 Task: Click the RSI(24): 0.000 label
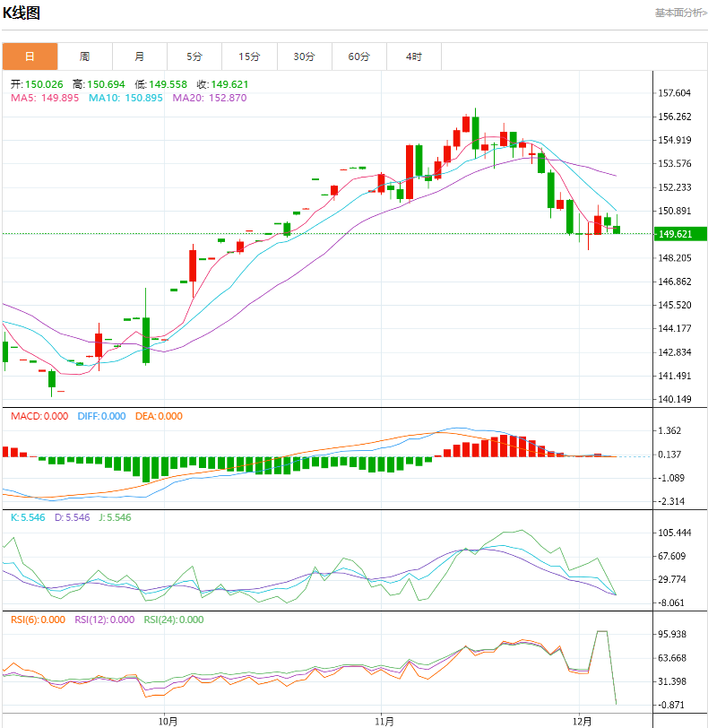(174, 620)
